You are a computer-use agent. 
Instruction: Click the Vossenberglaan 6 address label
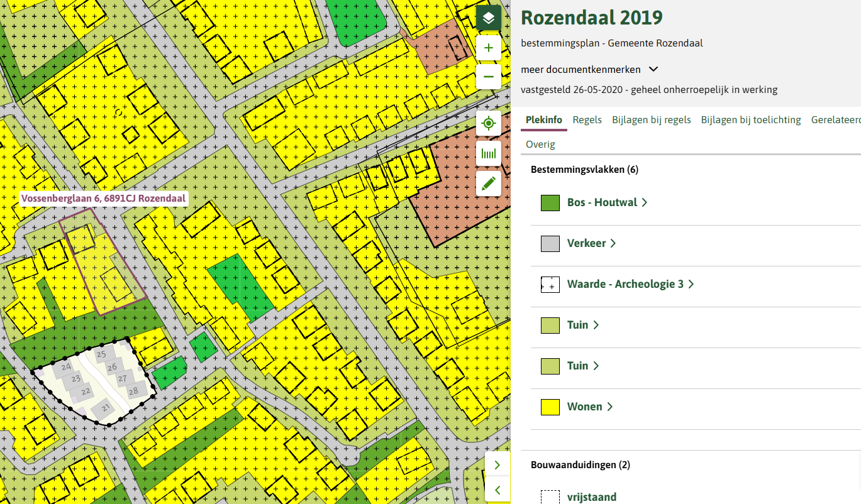point(104,199)
